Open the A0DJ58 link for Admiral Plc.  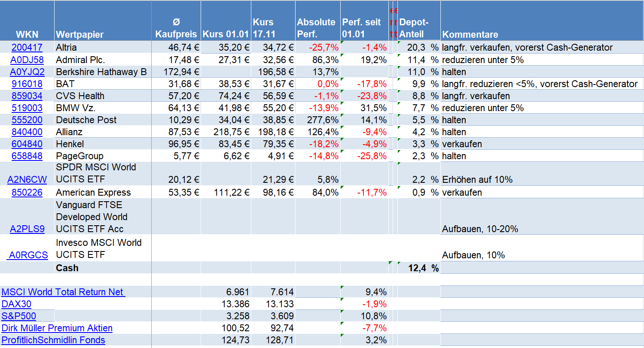27,60
